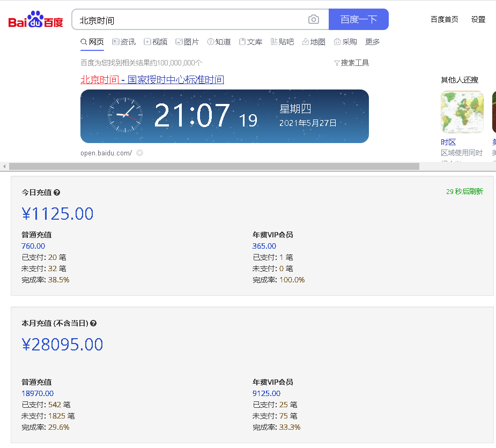Switch to the 采购 tab
Viewport: 496px width, 448px height.
(x=345, y=42)
